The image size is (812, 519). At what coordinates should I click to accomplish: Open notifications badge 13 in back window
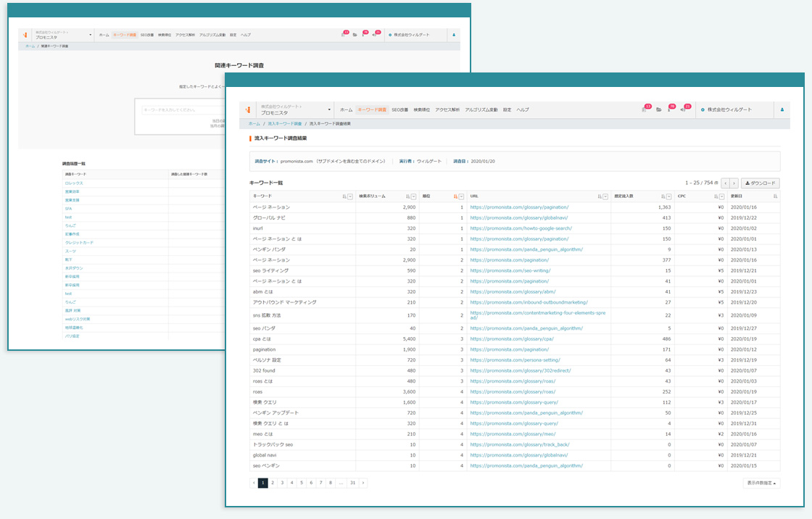344,34
